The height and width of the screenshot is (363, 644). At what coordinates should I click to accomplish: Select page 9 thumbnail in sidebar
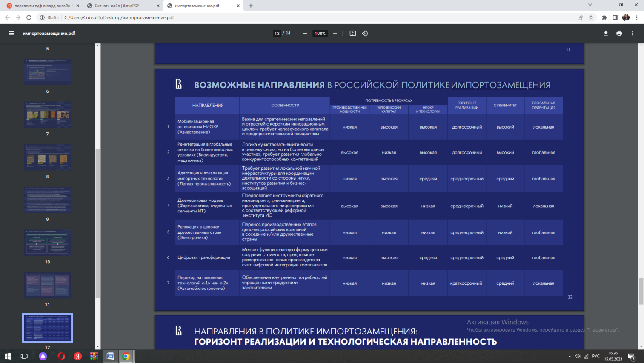(47, 200)
